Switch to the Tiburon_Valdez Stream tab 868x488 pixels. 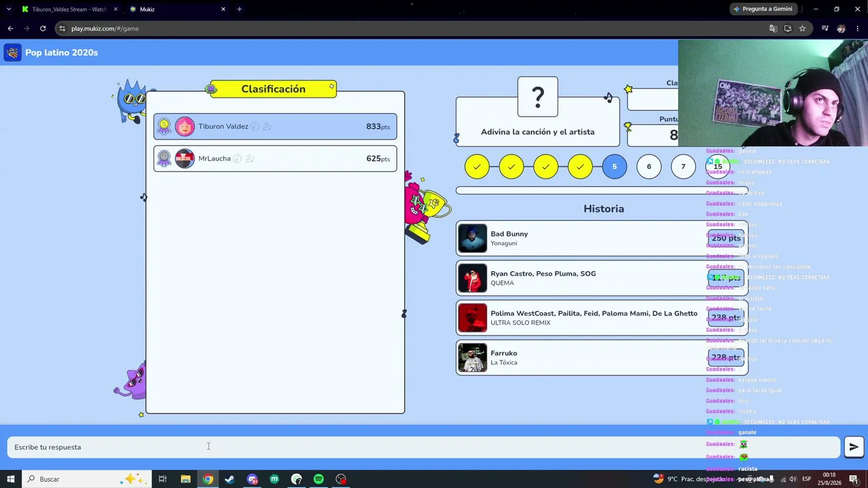(x=68, y=9)
